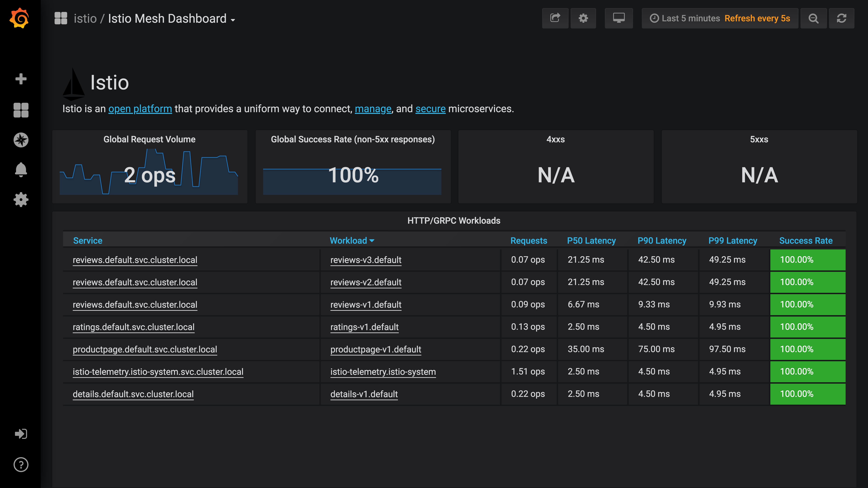
Task: Follow the open platform link
Action: [140, 109]
